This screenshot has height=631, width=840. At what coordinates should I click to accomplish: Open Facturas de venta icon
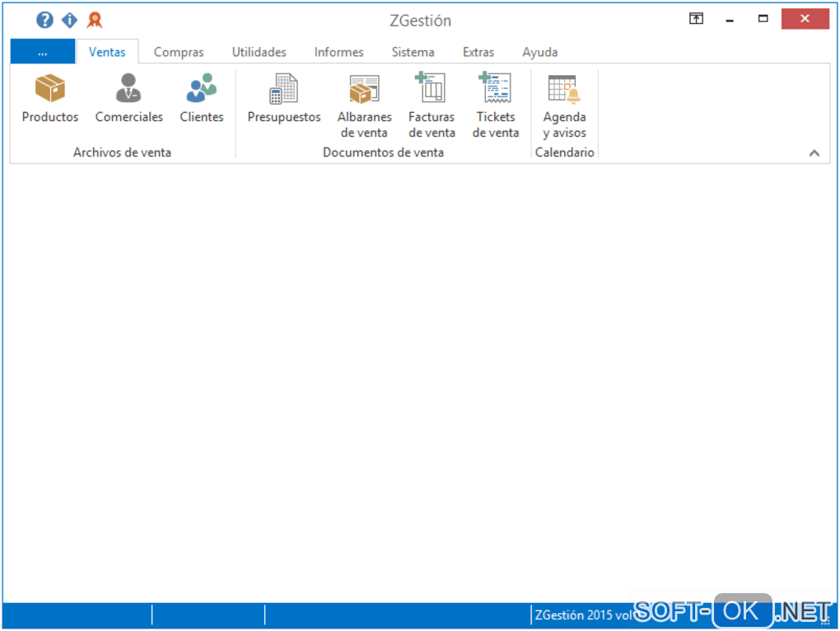click(431, 87)
